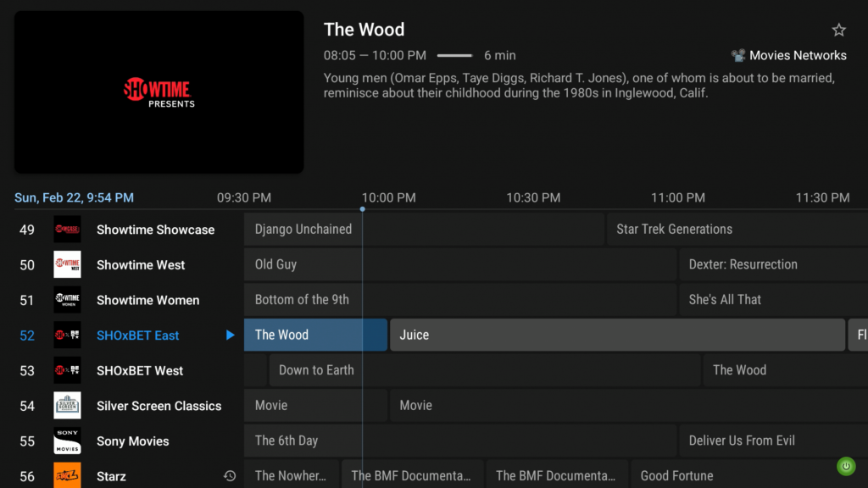Select Django Unchained program block
Viewport: 868px width, 488px height.
point(423,230)
